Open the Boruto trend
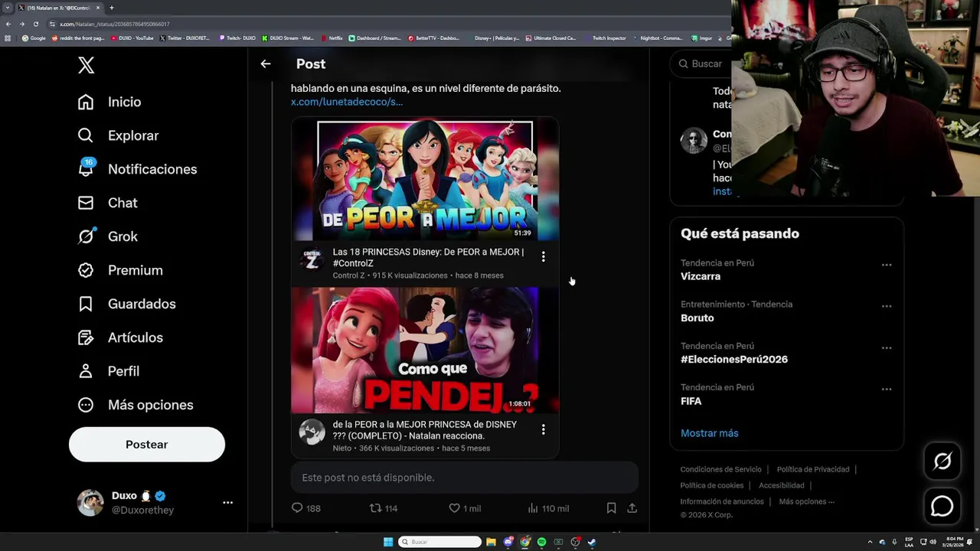980x551 pixels. [x=697, y=318]
